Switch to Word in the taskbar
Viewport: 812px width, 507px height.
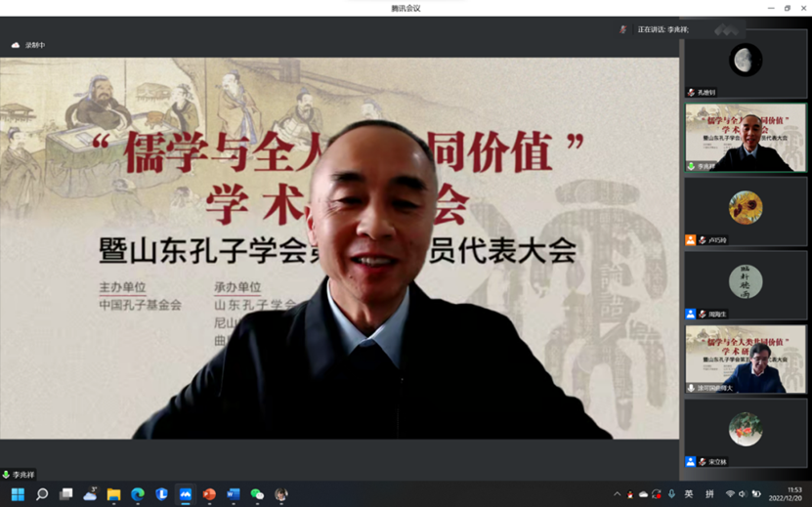[x=234, y=494]
